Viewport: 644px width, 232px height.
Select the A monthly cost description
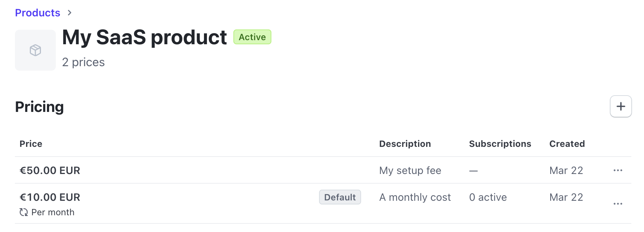(x=415, y=197)
